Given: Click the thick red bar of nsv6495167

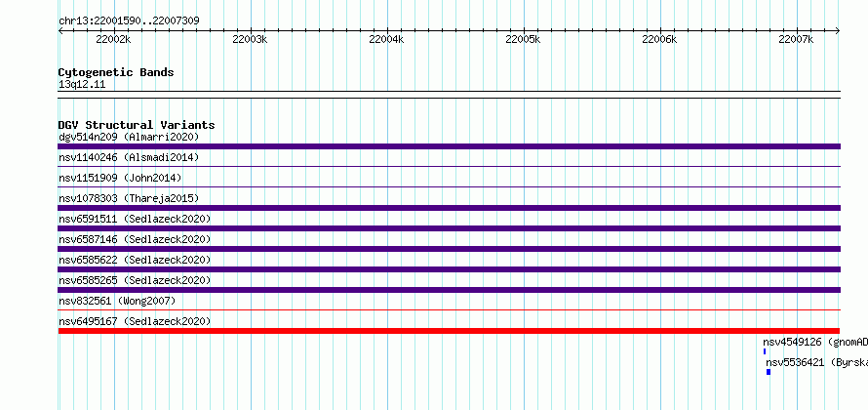Looking at the screenshot, I should 449,331.
